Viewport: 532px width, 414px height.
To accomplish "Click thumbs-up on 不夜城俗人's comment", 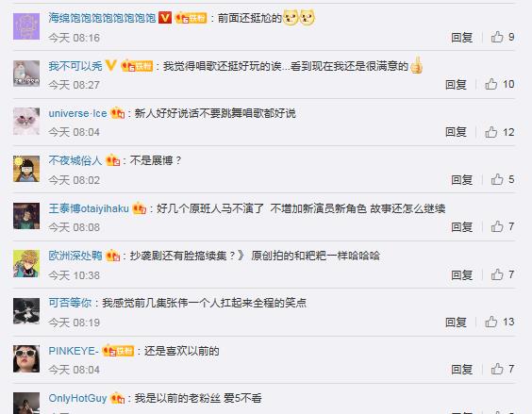I will pos(497,179).
